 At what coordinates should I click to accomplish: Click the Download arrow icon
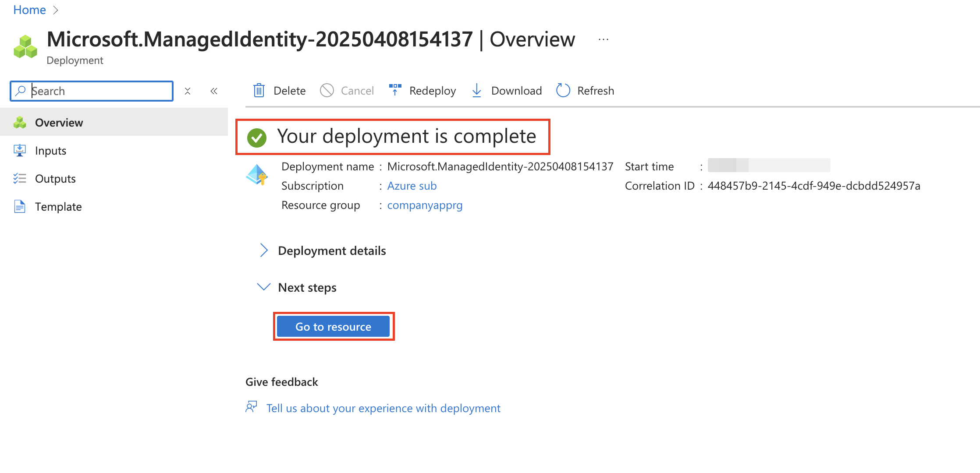477,91
